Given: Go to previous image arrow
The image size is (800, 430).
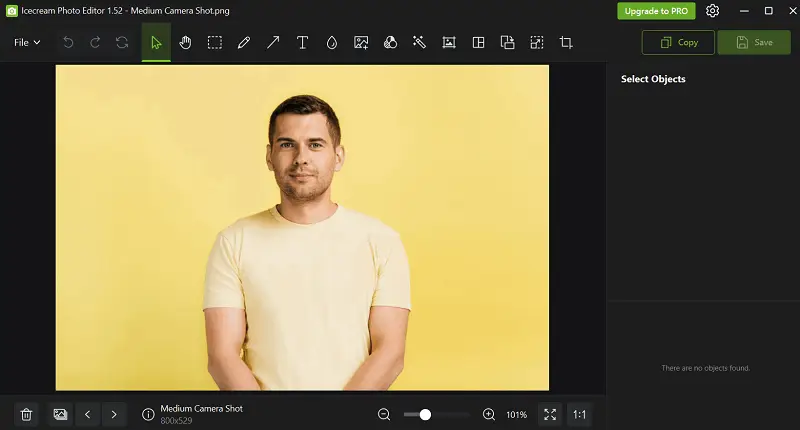Looking at the screenshot, I should pyautogui.click(x=88, y=414).
